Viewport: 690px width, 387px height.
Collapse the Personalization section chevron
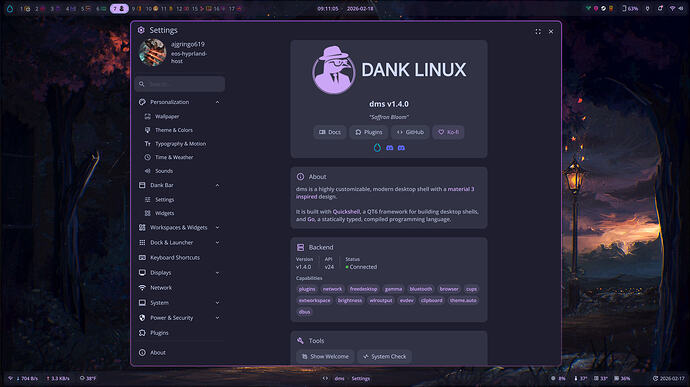217,102
